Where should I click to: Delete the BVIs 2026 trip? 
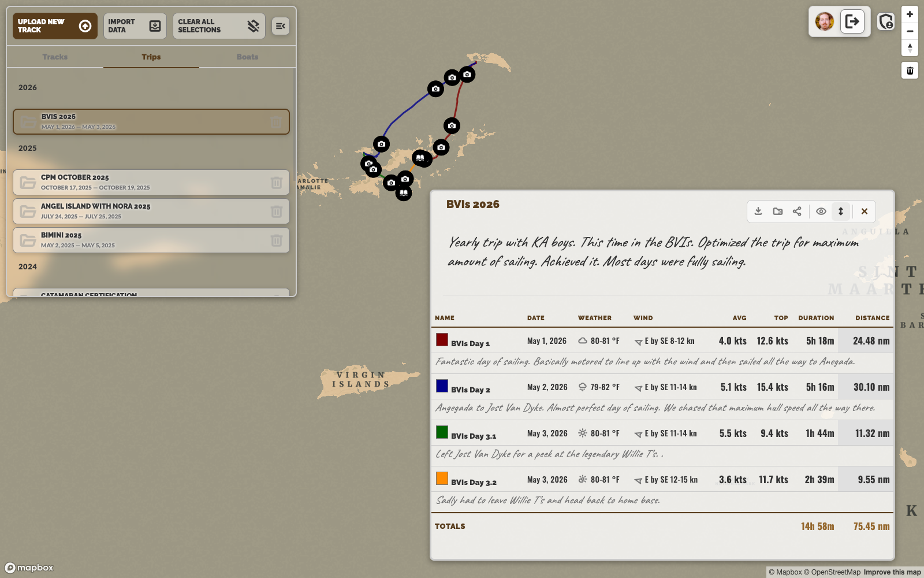[276, 122]
